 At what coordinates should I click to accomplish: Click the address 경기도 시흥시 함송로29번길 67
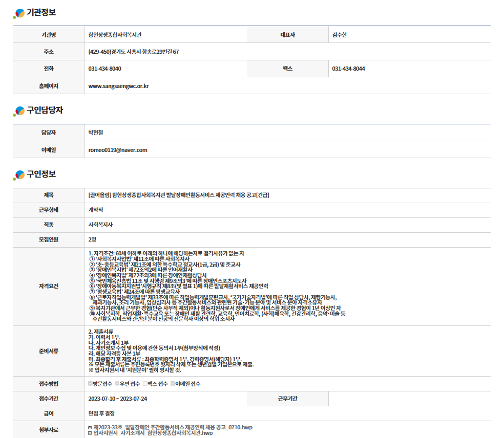133,52
